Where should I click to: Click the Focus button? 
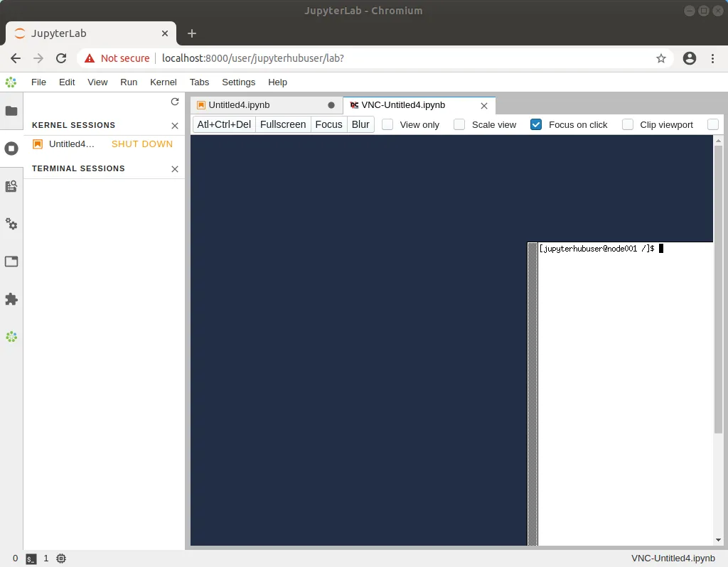pyautogui.click(x=328, y=125)
